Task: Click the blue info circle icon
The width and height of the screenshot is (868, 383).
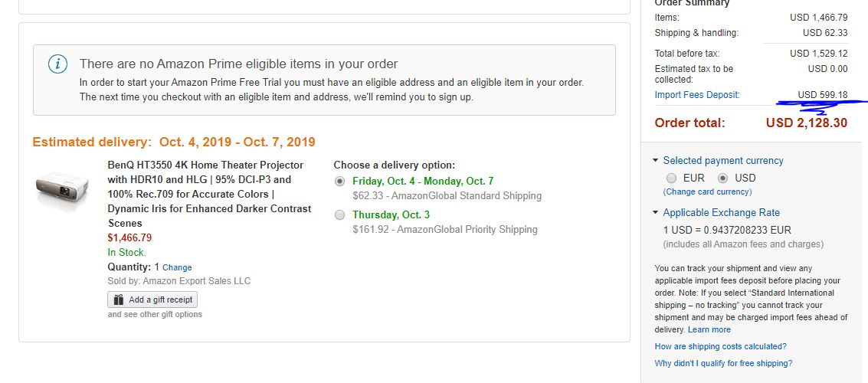Action: click(x=57, y=64)
